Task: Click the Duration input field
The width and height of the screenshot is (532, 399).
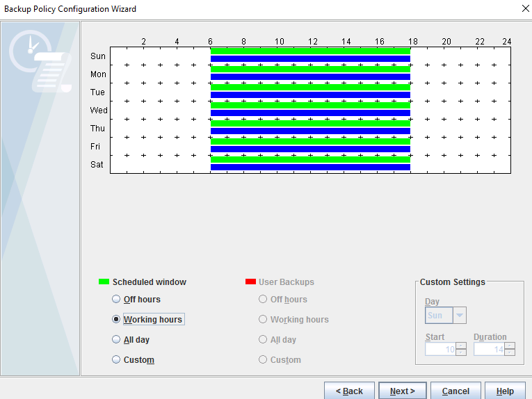Action: tap(489, 349)
